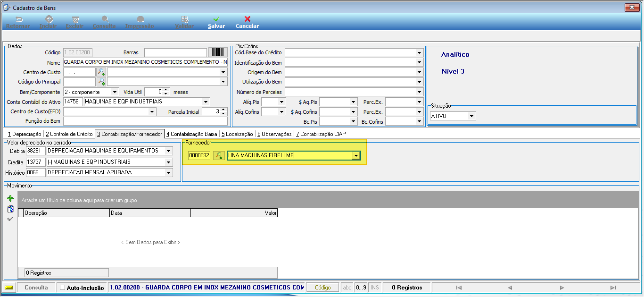Open the Situação ATIVO dropdown
The width and height of the screenshot is (644, 297).
point(472,116)
